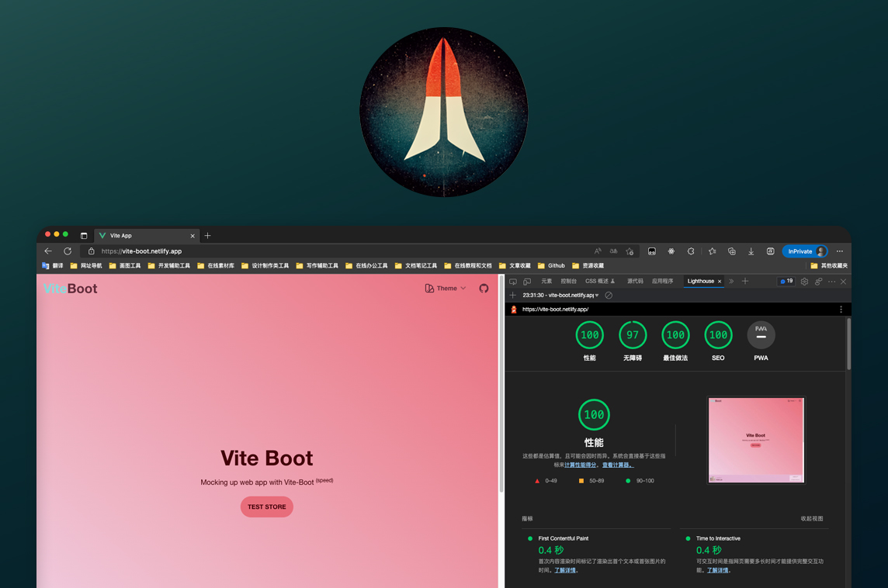Image resolution: width=888 pixels, height=588 pixels.
Task: Open the 网址导航 bookmark folder
Action: 86,265
